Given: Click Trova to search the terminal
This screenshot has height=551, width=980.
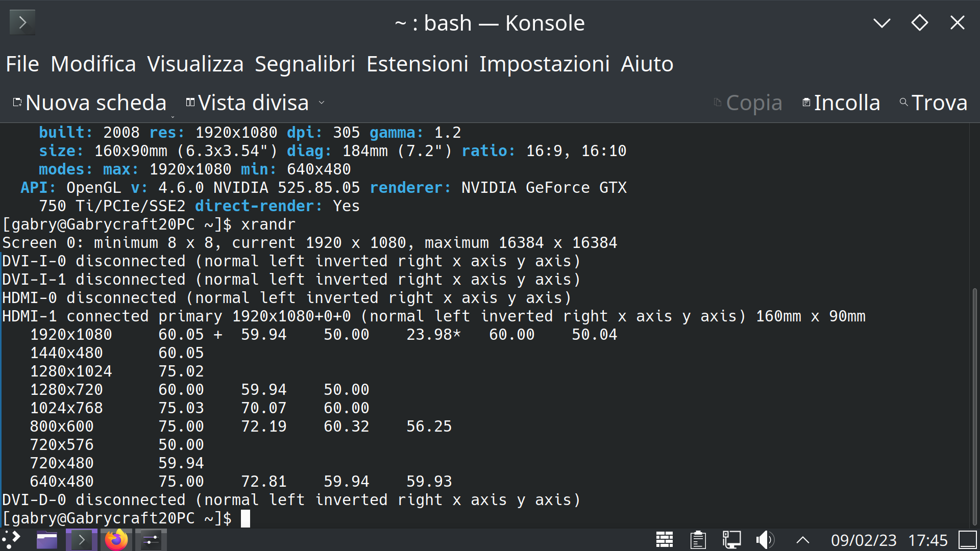Looking at the screenshot, I should pos(934,103).
